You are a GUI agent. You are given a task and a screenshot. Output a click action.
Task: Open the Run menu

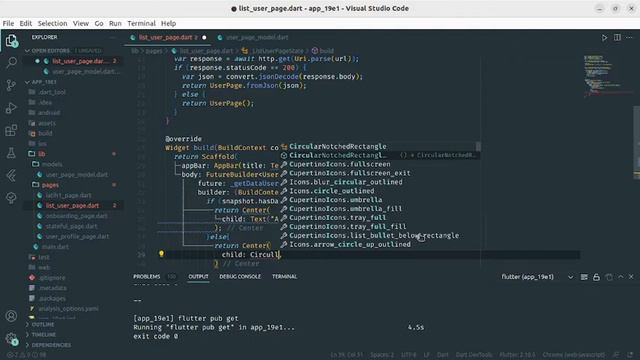115,23
